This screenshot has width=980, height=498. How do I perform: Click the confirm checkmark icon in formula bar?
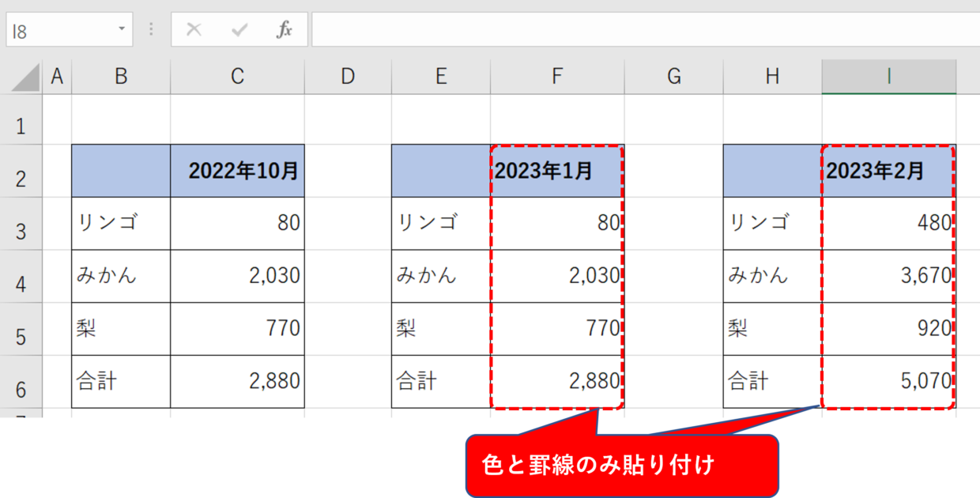[239, 30]
